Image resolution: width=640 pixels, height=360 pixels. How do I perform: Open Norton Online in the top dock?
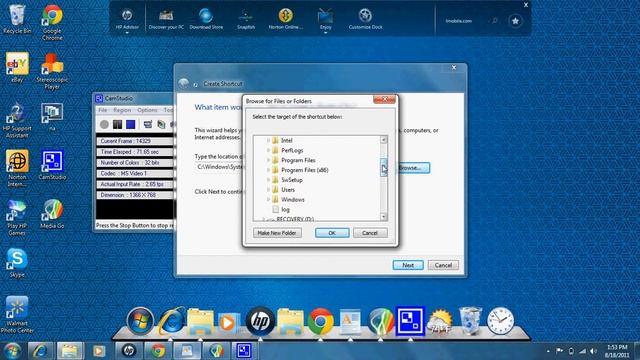(x=286, y=20)
